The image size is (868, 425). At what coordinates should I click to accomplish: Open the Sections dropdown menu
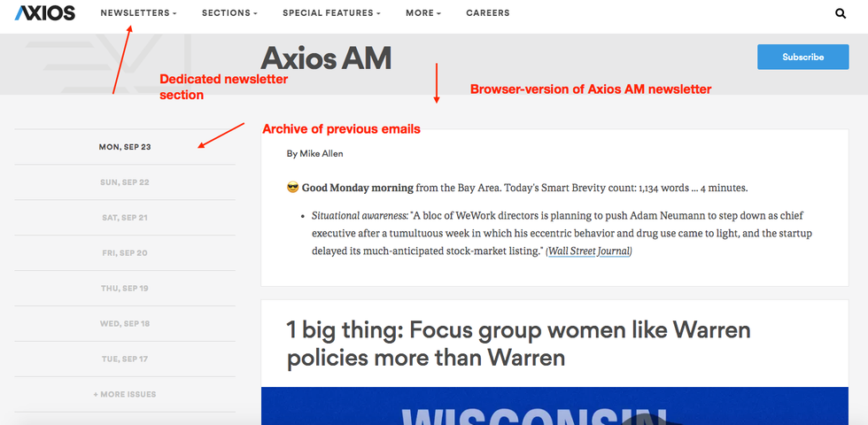click(x=229, y=13)
